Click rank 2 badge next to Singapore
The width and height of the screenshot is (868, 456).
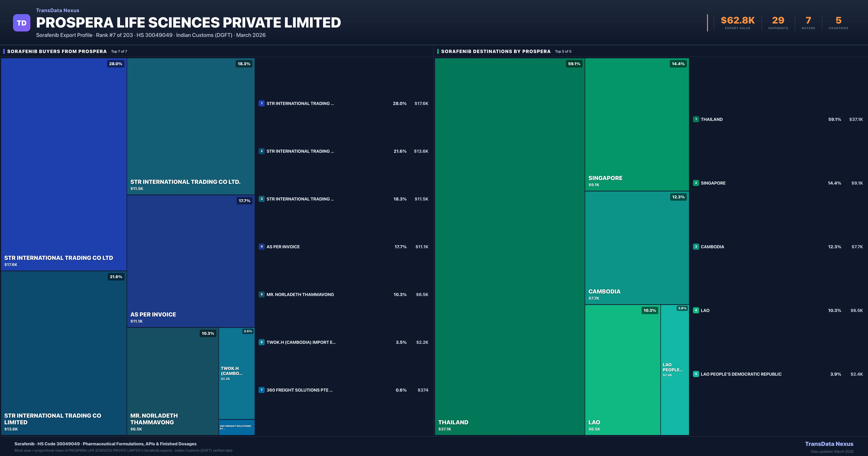696,183
